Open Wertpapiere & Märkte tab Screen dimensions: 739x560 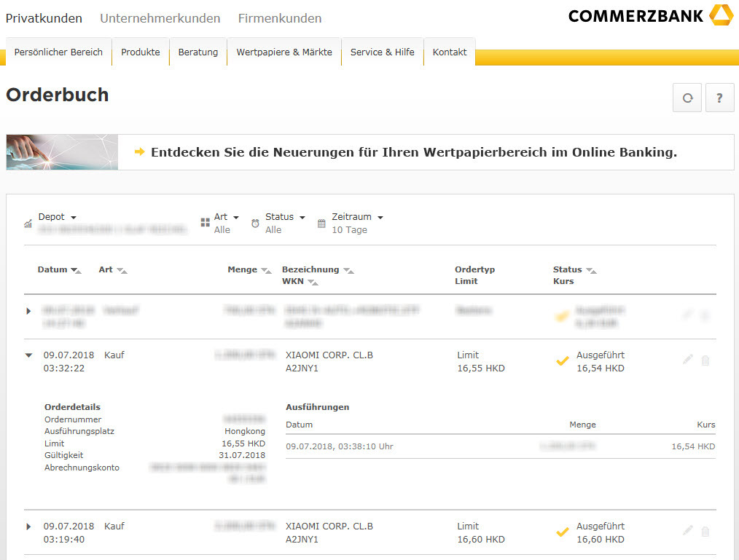[x=284, y=52]
